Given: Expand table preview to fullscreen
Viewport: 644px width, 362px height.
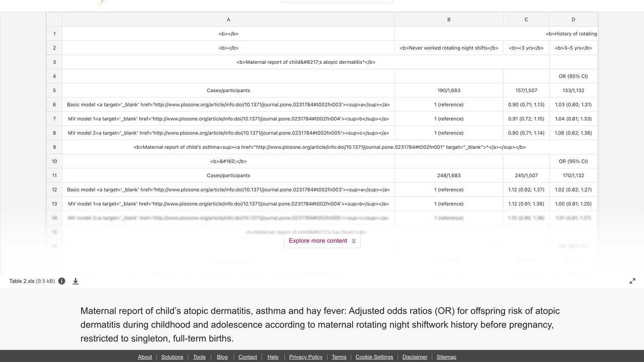Looking at the screenshot, I should tap(632, 281).
